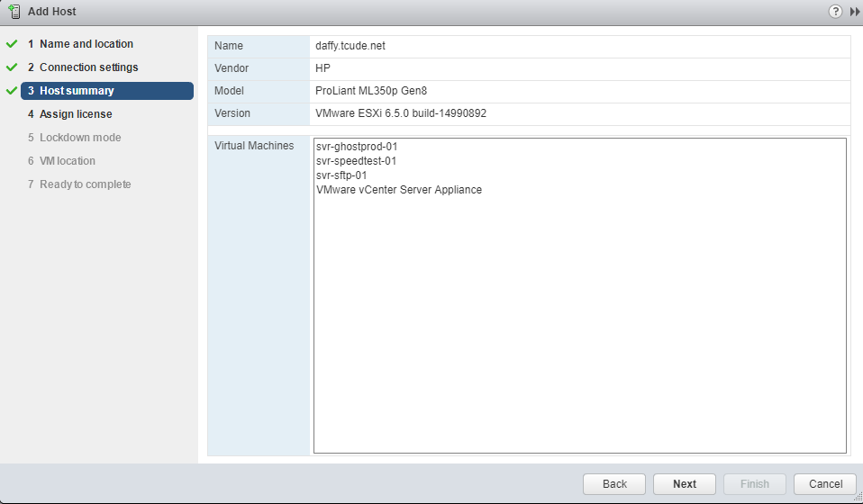
Task: Click the Add Host server icon
Action: (x=14, y=11)
